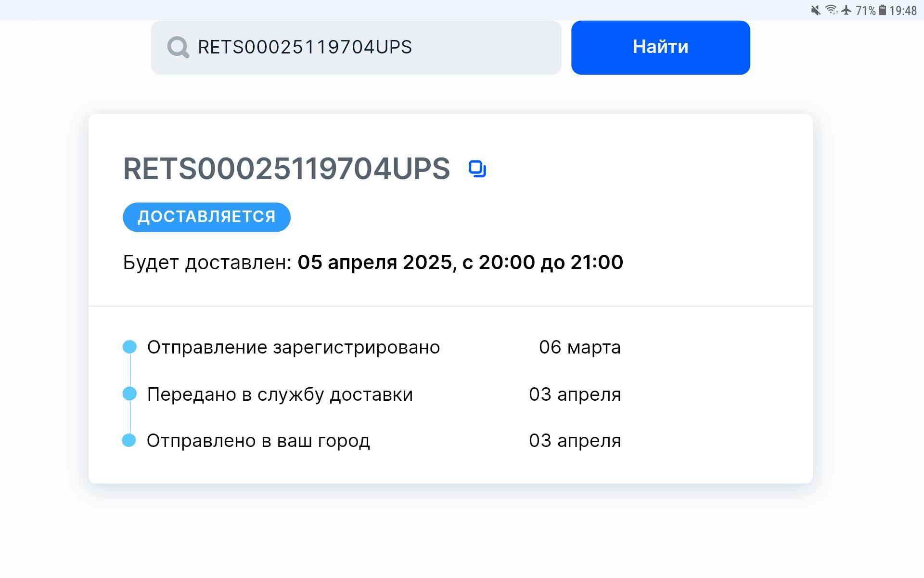Click the Найти search button
924x578 pixels.
pos(660,47)
